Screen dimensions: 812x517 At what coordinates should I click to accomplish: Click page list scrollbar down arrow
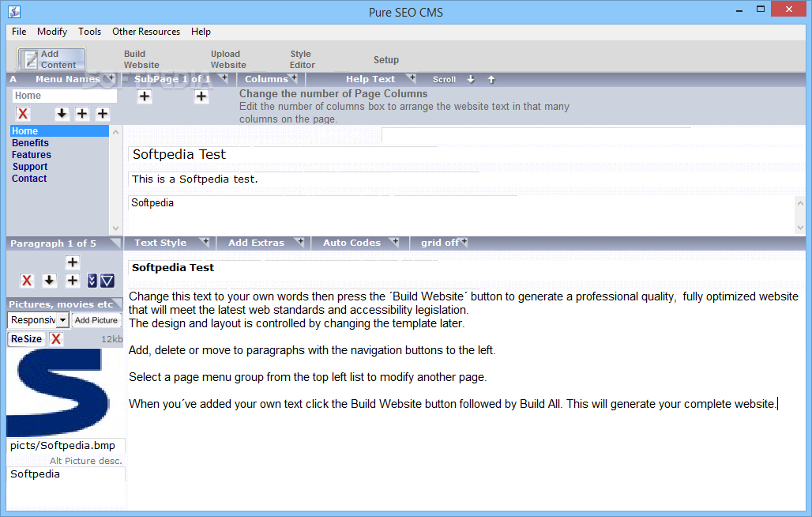[x=116, y=228]
